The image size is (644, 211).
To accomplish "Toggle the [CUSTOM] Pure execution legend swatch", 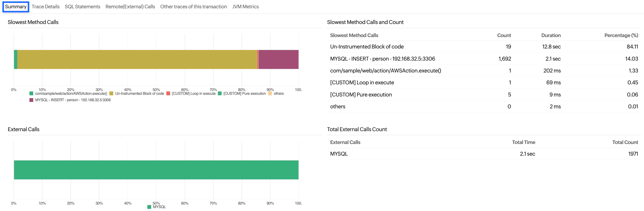I will pyautogui.click(x=220, y=94).
